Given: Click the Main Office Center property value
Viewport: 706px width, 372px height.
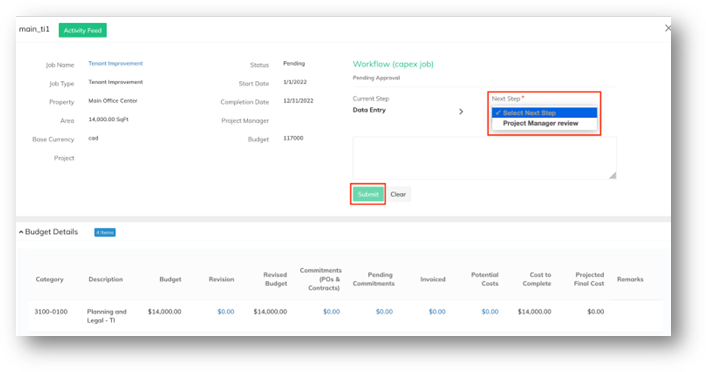Looking at the screenshot, I should [x=113, y=101].
